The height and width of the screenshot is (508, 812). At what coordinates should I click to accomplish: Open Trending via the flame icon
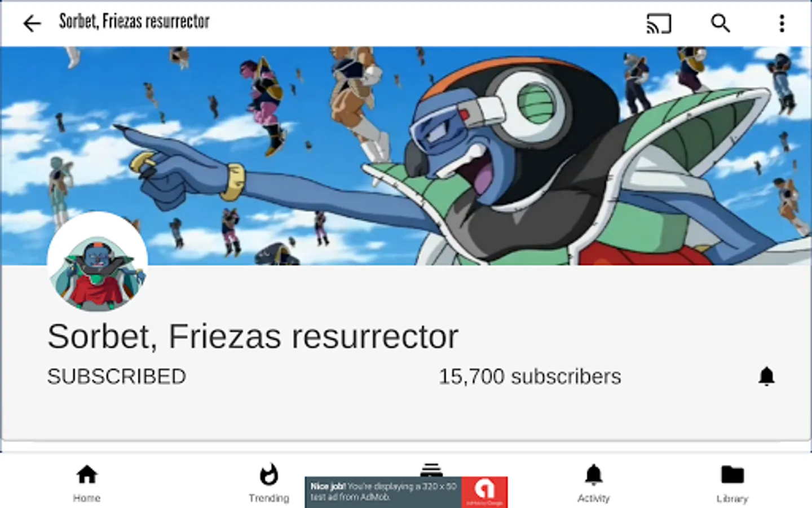[269, 475]
